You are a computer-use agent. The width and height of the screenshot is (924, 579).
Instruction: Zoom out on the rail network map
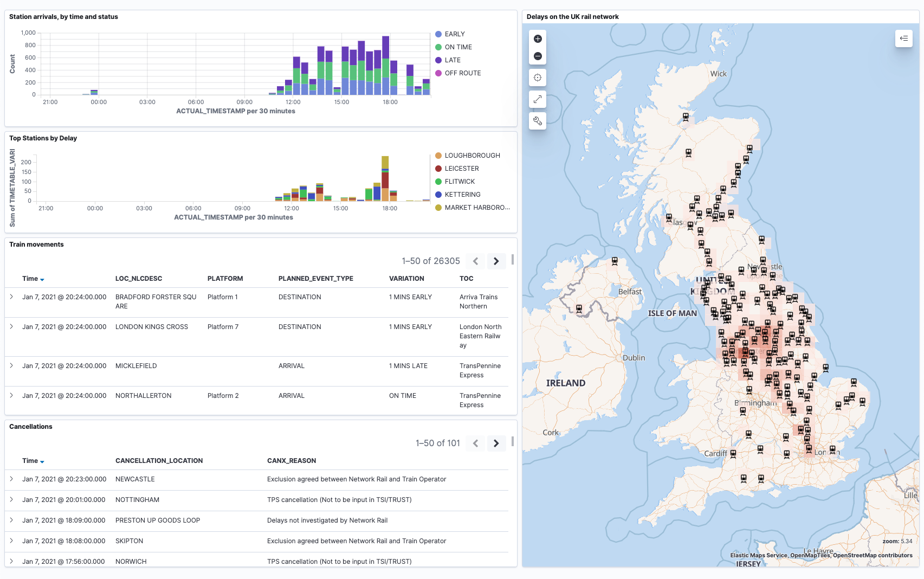538,56
